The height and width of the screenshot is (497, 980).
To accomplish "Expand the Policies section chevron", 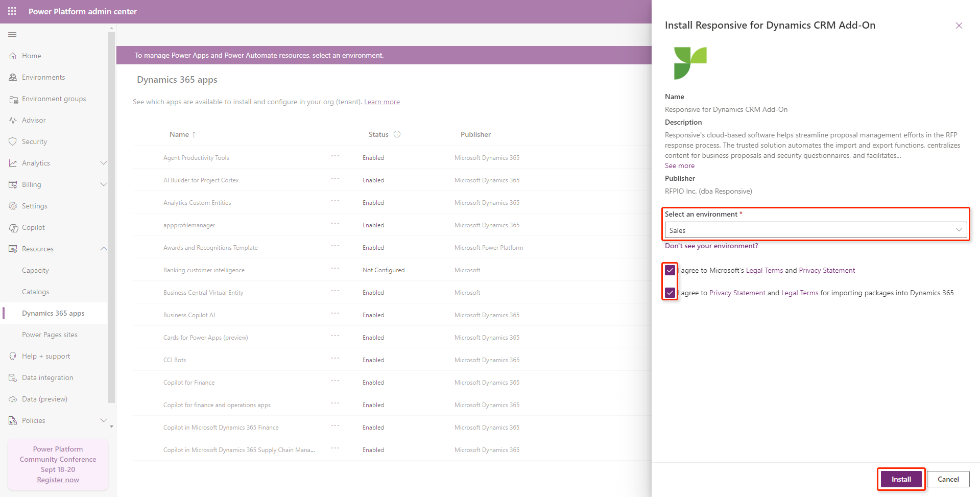I will point(104,420).
